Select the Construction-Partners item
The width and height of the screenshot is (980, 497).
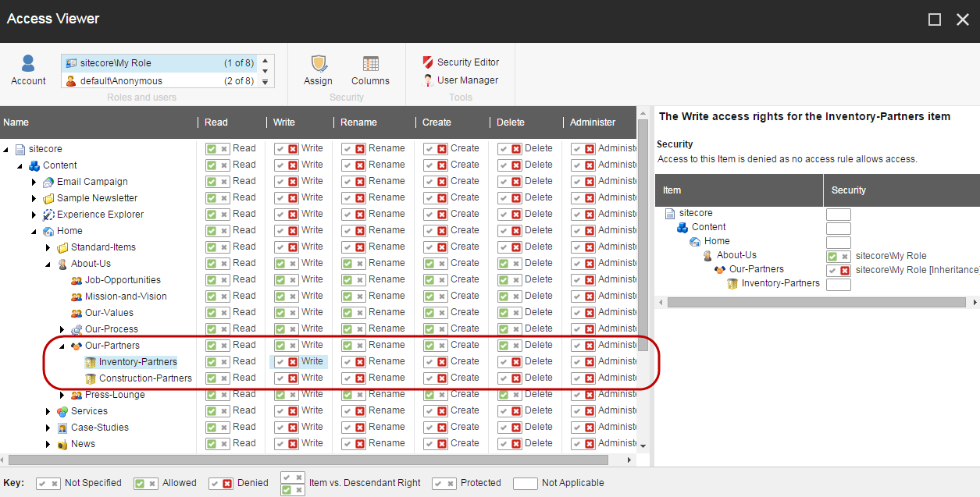point(144,378)
